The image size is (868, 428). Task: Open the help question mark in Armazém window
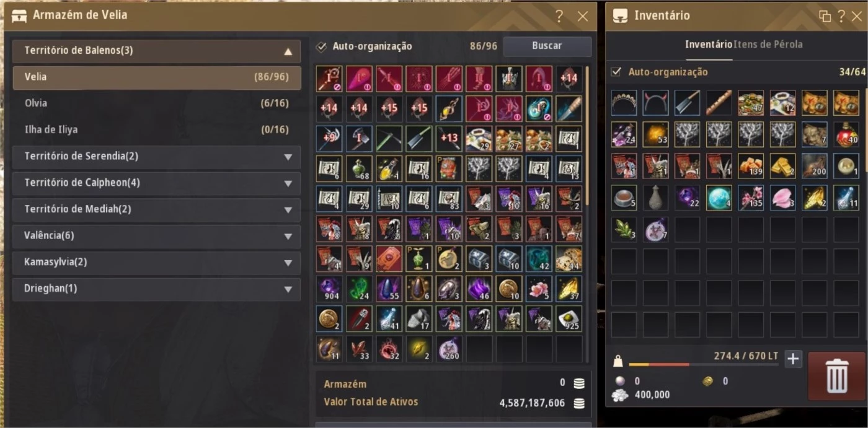(x=559, y=16)
